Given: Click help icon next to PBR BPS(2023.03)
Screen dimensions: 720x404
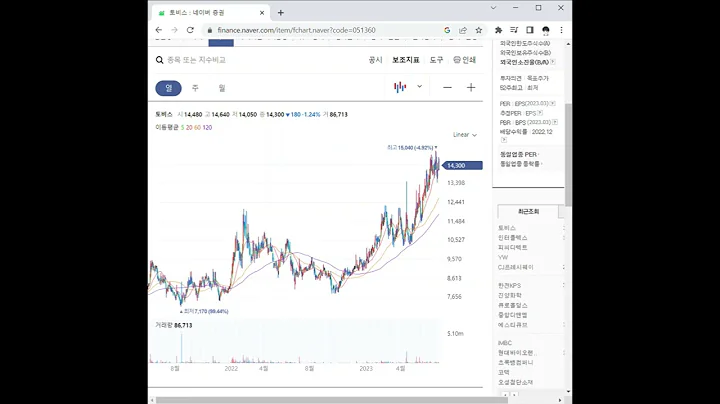Looking at the screenshot, I should 555,123.
